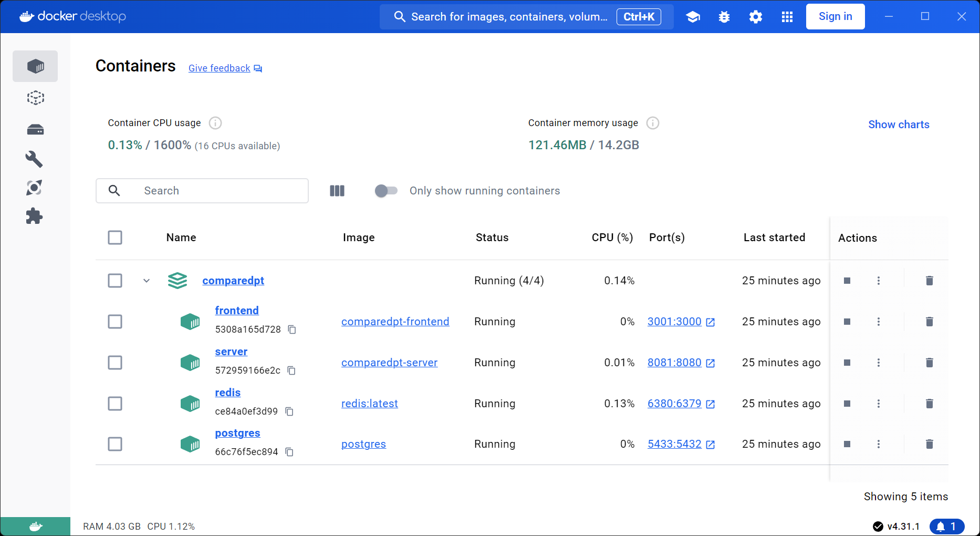This screenshot has height=536, width=980.
Task: Open the Learning Center icon in the header
Action: (693, 16)
